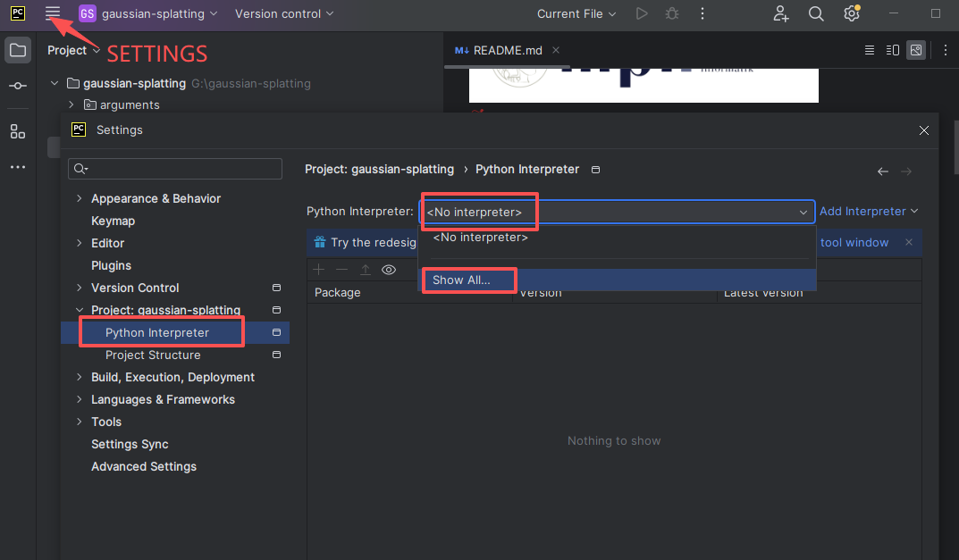Open the Commit tool window icon
Viewport: 959px width, 560px height.
tap(17, 86)
